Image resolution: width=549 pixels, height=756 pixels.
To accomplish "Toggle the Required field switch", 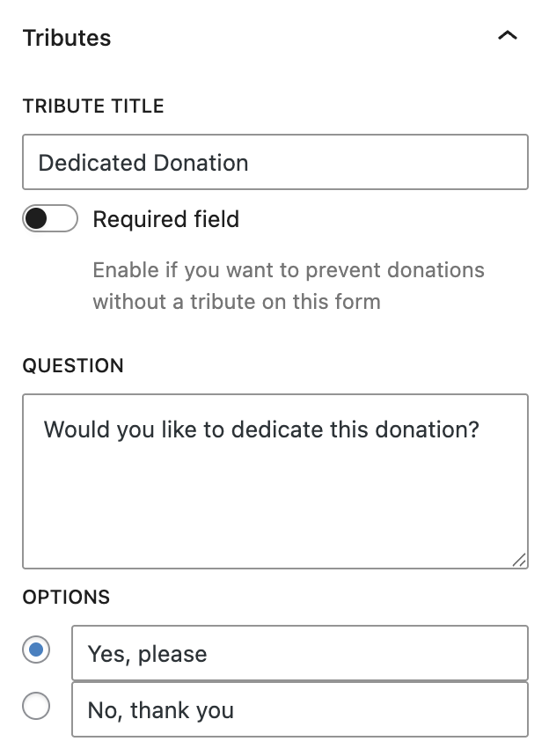I will pyautogui.click(x=49, y=219).
